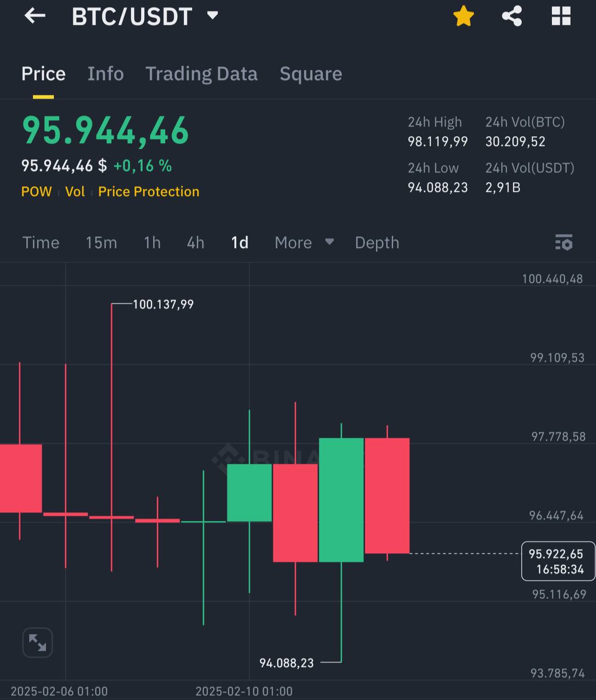
Task: Tap the 93.785,74 price axis label
Action: tap(558, 673)
